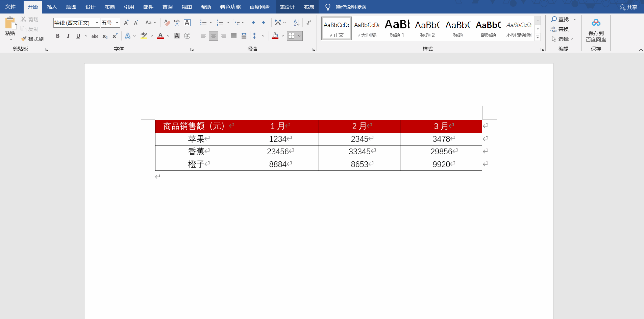Click the line spacing icon
The width and height of the screenshot is (644, 319).
click(x=256, y=36)
